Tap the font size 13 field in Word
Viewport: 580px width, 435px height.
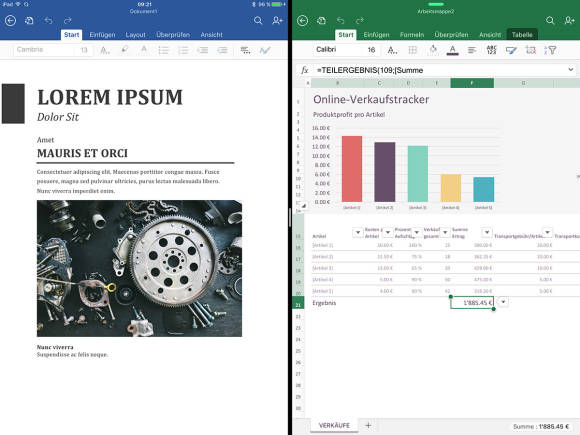point(84,50)
